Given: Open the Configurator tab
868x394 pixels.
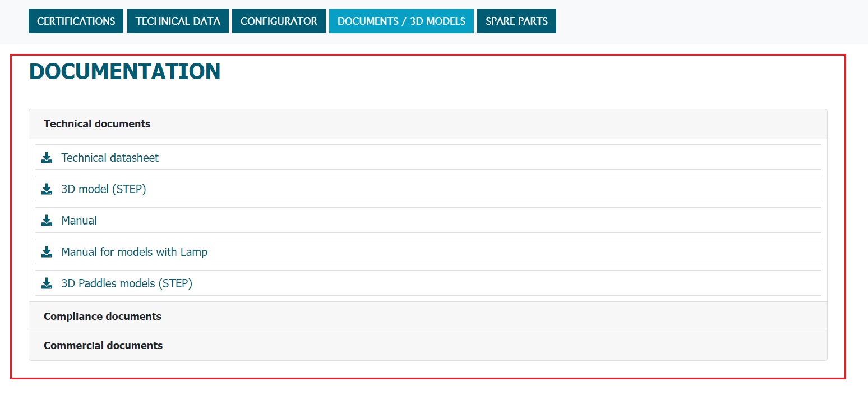Looking at the screenshot, I should coord(279,21).
